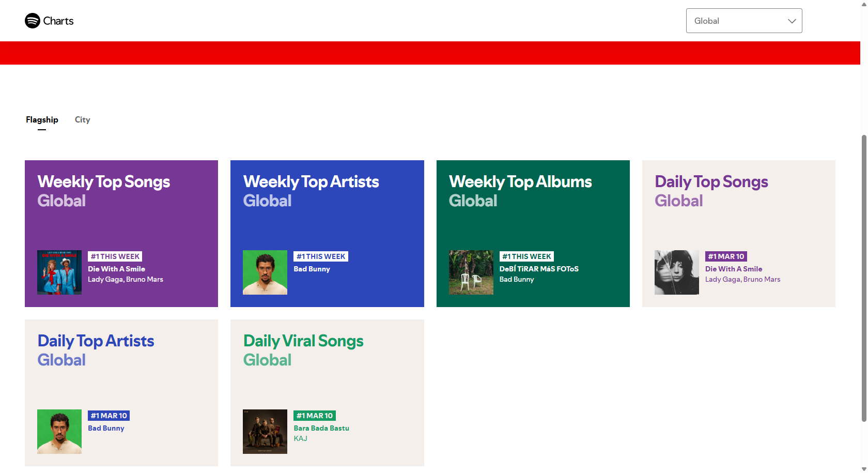Click the scrollbar down arrow

[x=864, y=469]
